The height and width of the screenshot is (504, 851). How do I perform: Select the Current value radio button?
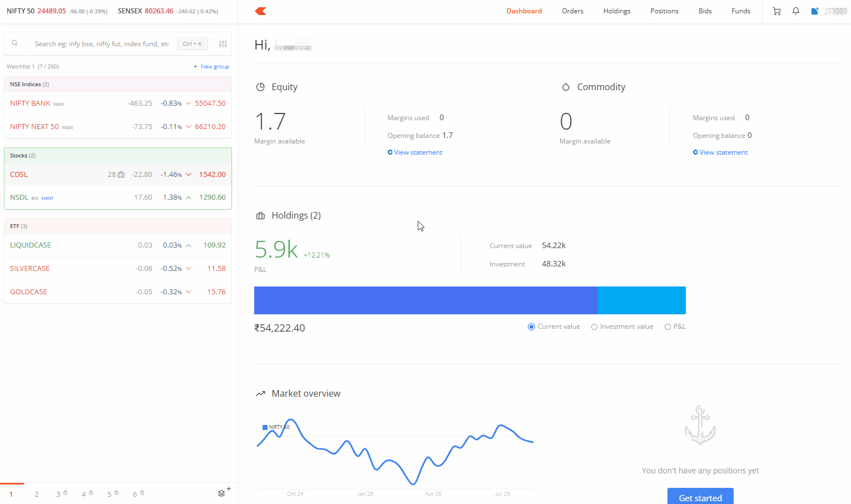531,327
